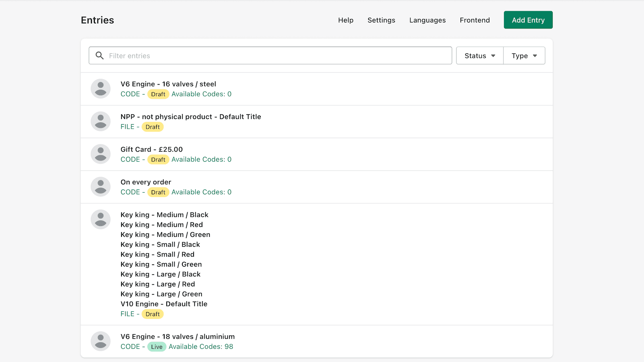Select the avatar icon beside NPP entry
Image resolution: width=644 pixels, height=362 pixels.
point(101,121)
